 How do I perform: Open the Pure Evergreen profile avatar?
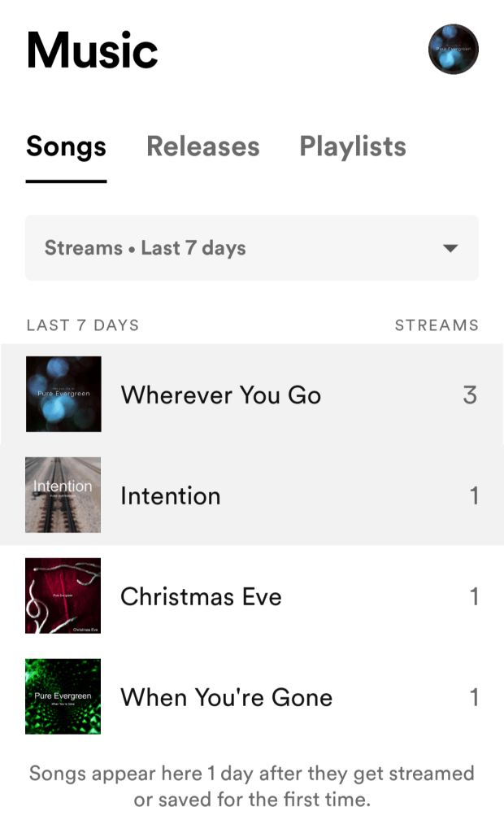coord(453,50)
